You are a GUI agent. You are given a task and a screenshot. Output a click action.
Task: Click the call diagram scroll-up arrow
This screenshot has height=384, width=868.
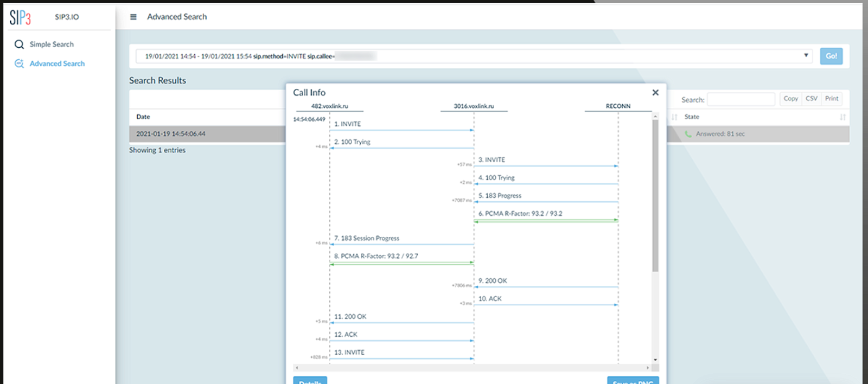pos(655,117)
